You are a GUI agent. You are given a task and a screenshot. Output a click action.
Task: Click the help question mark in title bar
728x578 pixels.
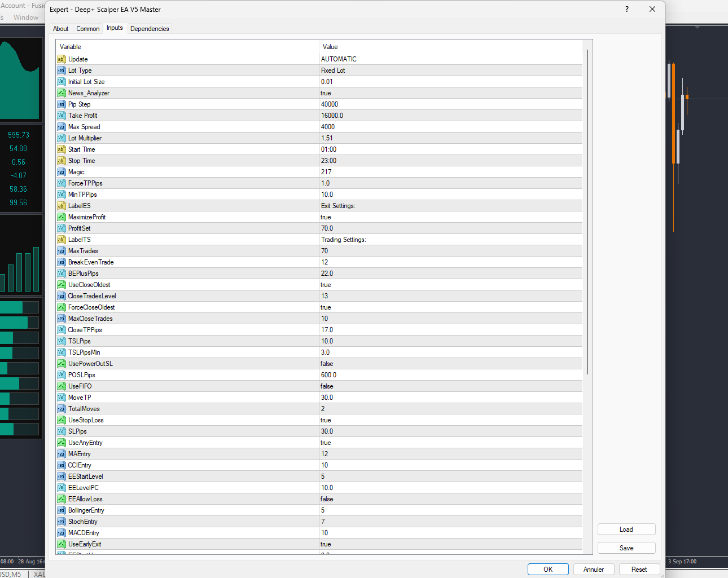[626, 9]
